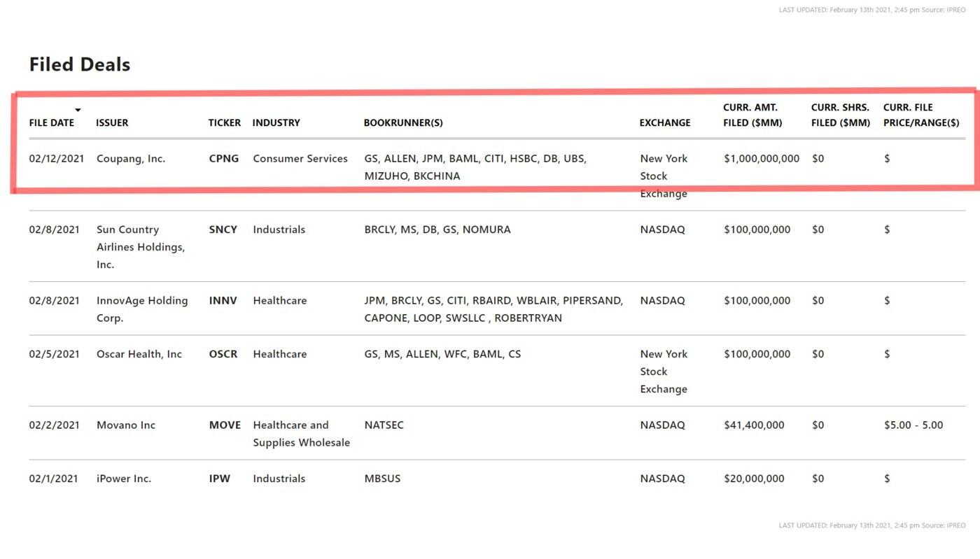Open the SNCY ticker link
The width and height of the screenshot is (980, 559).
[223, 229]
